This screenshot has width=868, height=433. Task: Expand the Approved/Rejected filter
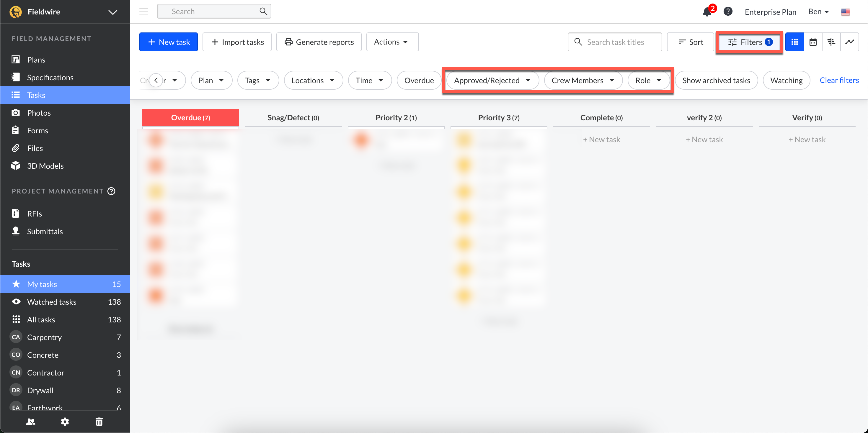(493, 81)
